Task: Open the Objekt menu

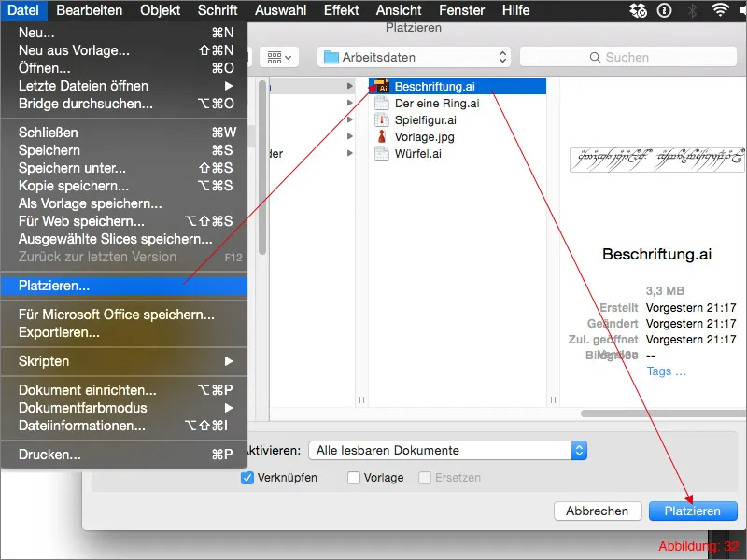Action: pos(160,10)
